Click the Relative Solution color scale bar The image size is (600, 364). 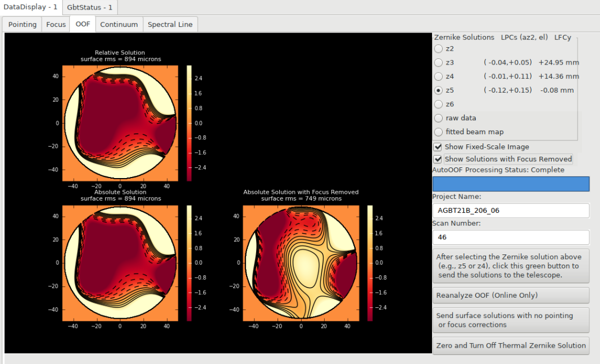(x=189, y=123)
